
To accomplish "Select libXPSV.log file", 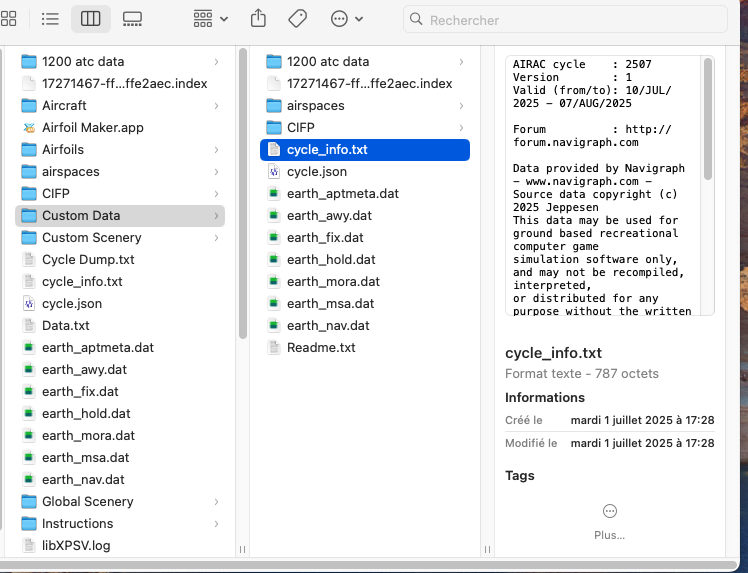I will click(75, 545).
